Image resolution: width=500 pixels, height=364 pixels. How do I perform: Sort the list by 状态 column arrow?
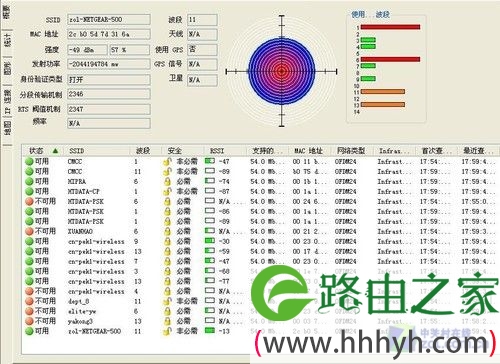55,151
